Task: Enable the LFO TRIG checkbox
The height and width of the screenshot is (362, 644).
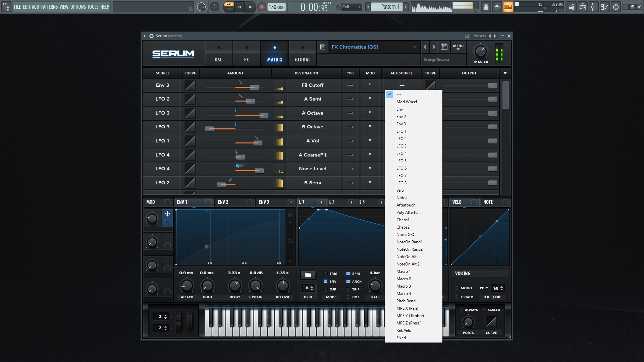Action: click(x=325, y=274)
